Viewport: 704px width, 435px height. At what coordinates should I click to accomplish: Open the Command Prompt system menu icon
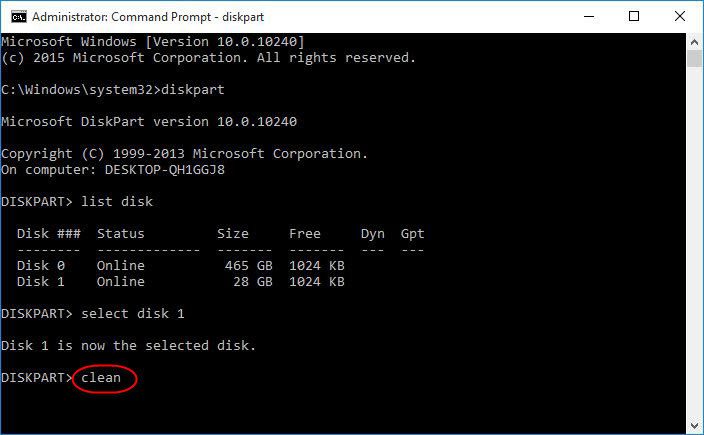19,17
